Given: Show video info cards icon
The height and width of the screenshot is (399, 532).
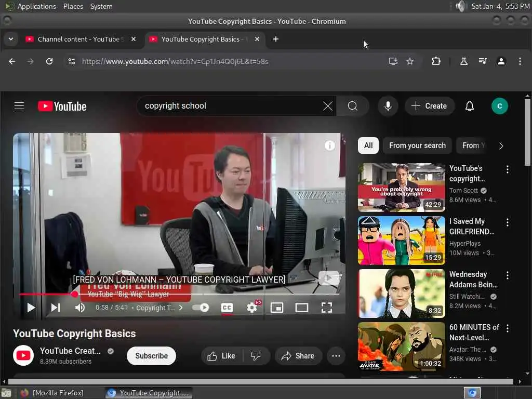Looking at the screenshot, I should (329, 145).
